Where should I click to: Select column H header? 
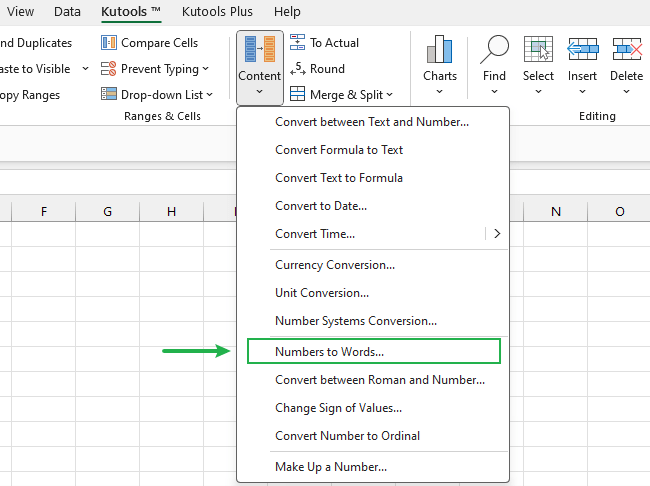point(172,211)
